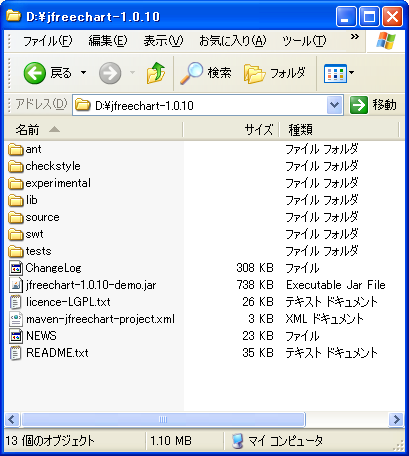This screenshot has width=409, height=456.
Task: Click the scrollbar right arrow
Action: coord(396,419)
